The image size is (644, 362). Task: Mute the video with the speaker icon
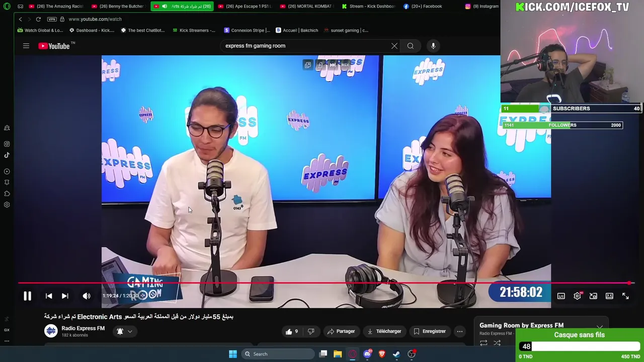[x=87, y=296]
